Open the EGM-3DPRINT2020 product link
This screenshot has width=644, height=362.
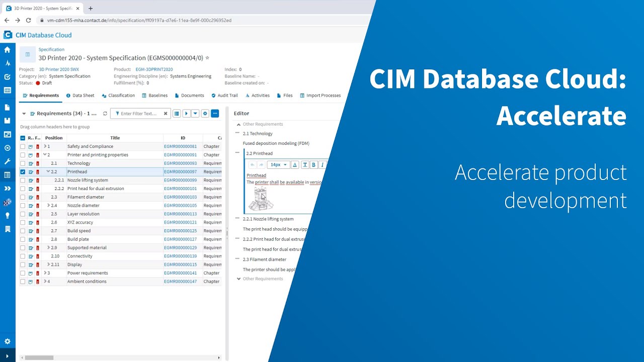click(154, 69)
